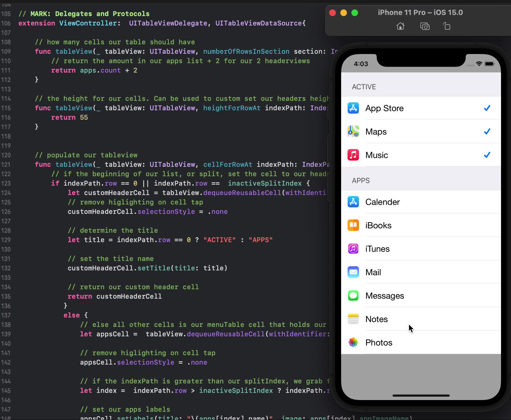This screenshot has width=511, height=420.
Task: Tap the status bar clock showing 4:03
Action: 361,64
